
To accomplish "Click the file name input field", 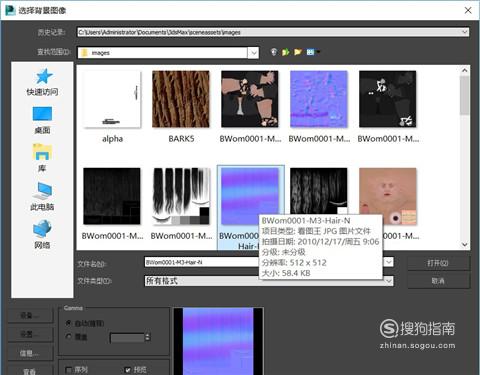I will coord(202,262).
